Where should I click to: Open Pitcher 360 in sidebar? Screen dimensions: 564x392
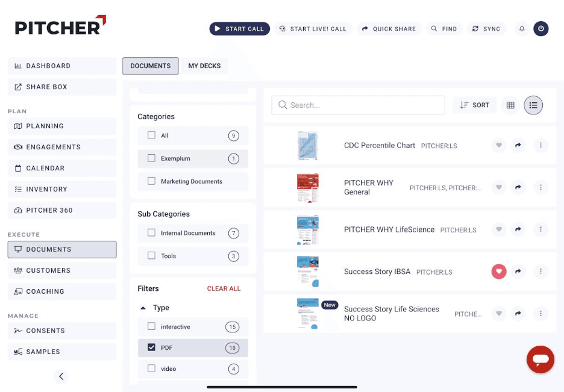62,210
